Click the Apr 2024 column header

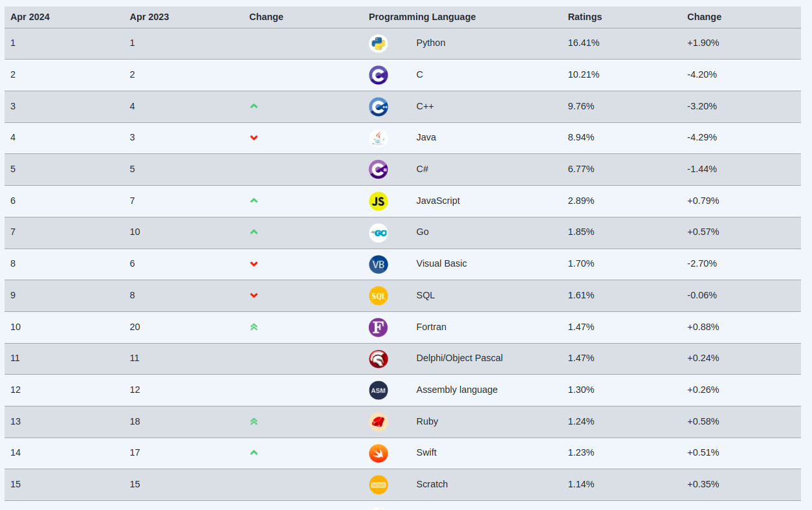tap(30, 17)
